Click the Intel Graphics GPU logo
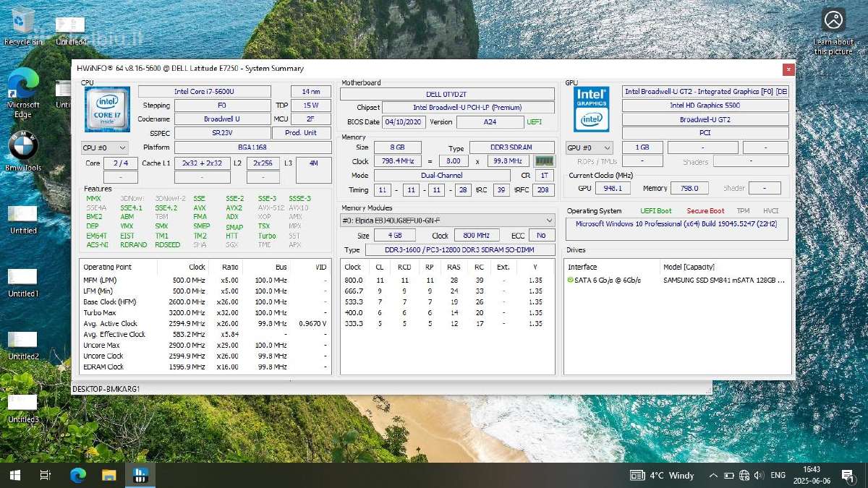The image size is (868, 488). (x=591, y=109)
